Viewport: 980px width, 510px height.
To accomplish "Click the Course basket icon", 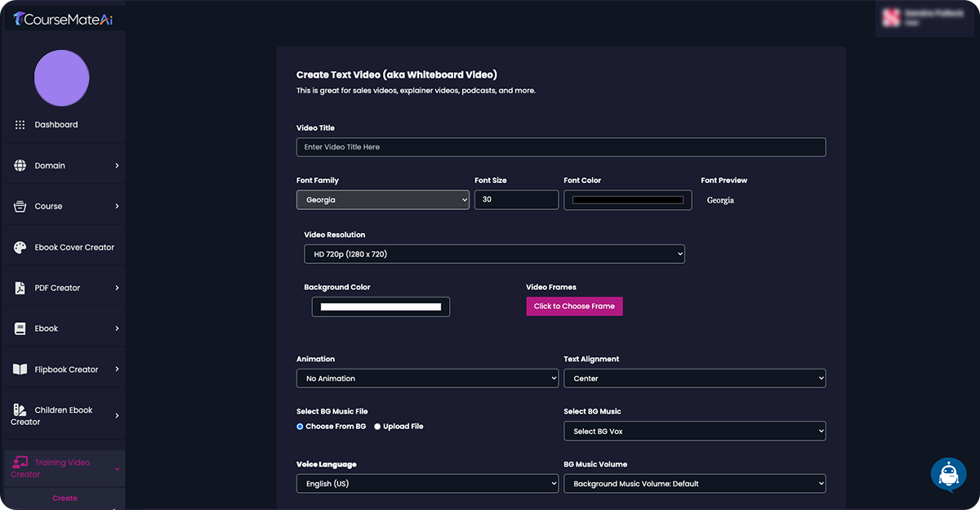I will click(x=20, y=207).
